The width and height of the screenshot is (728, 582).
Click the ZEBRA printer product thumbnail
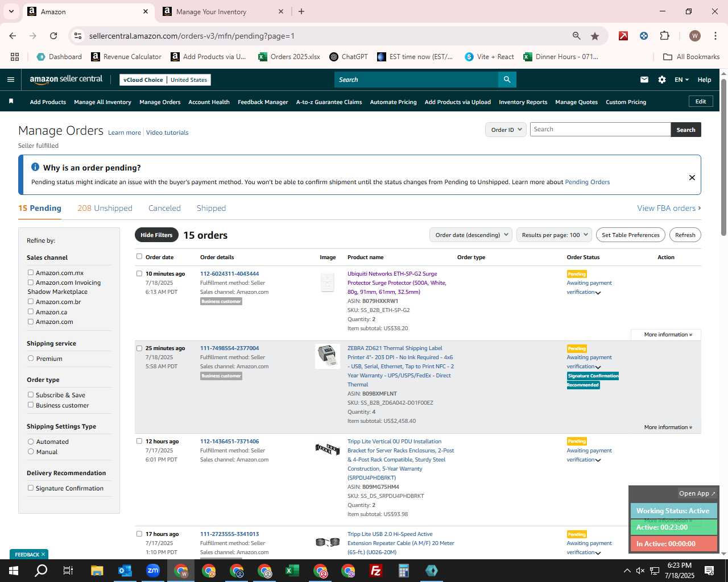click(328, 356)
